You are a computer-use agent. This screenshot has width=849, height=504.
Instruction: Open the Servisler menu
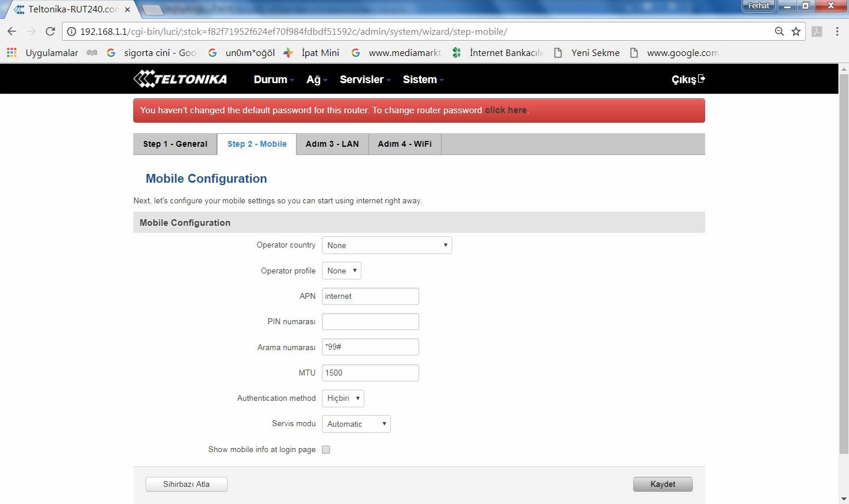coord(364,80)
